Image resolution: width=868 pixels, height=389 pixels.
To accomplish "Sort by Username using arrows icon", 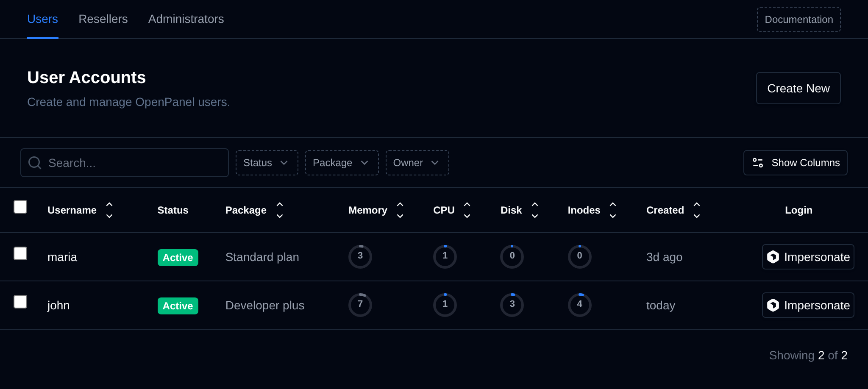I will point(109,210).
